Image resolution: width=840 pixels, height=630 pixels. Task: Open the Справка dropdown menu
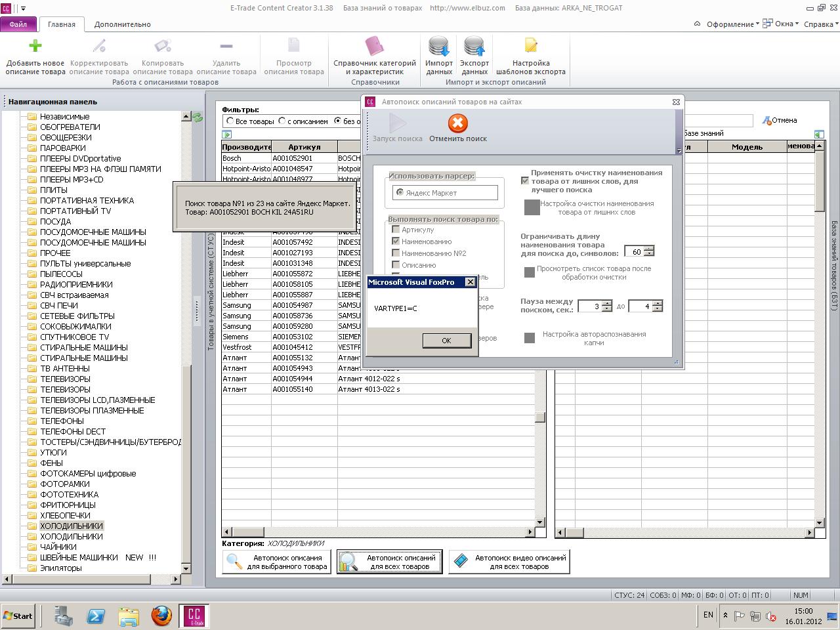[x=821, y=24]
